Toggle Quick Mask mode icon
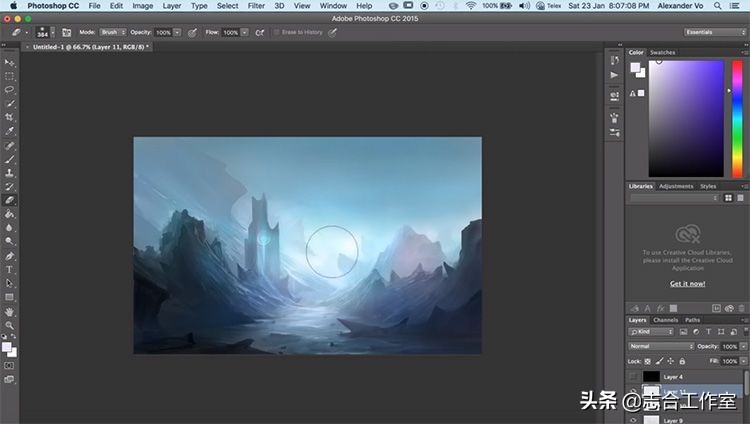The width and height of the screenshot is (750, 424). (x=10, y=366)
